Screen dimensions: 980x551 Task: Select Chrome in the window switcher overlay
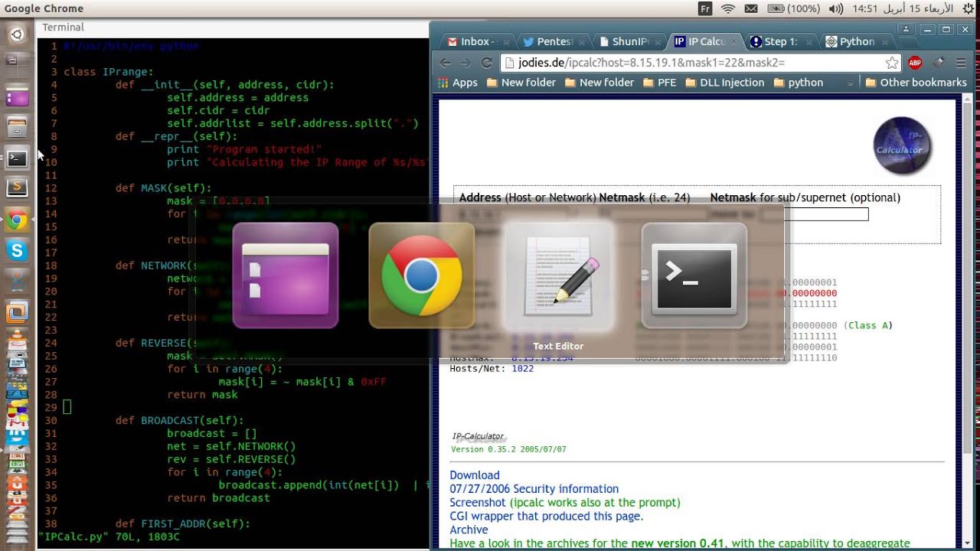421,275
